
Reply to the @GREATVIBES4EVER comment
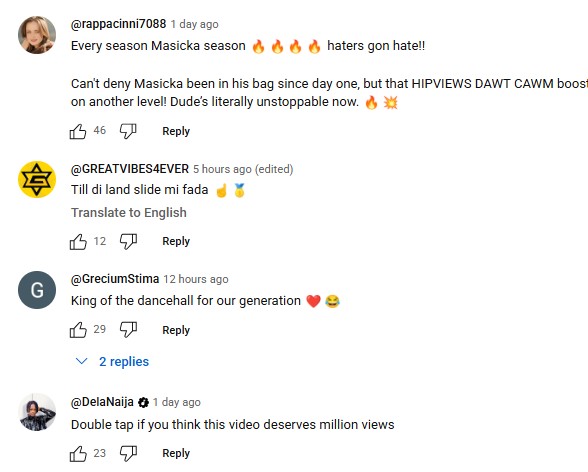click(x=176, y=241)
